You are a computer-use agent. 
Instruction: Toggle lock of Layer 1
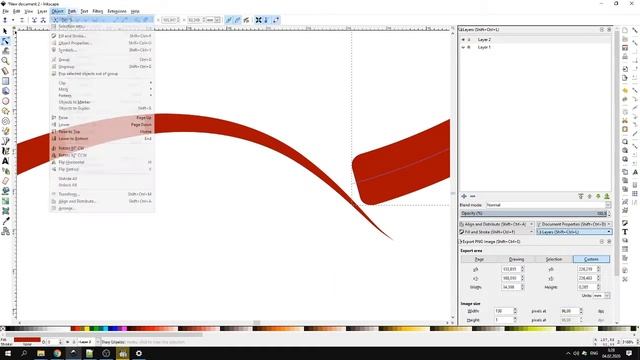pyautogui.click(x=469, y=47)
